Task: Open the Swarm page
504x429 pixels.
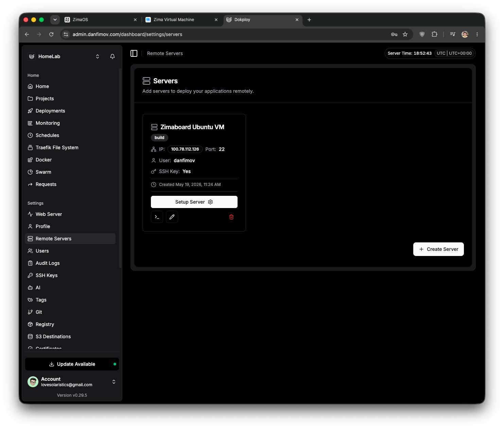Action: (70, 172)
